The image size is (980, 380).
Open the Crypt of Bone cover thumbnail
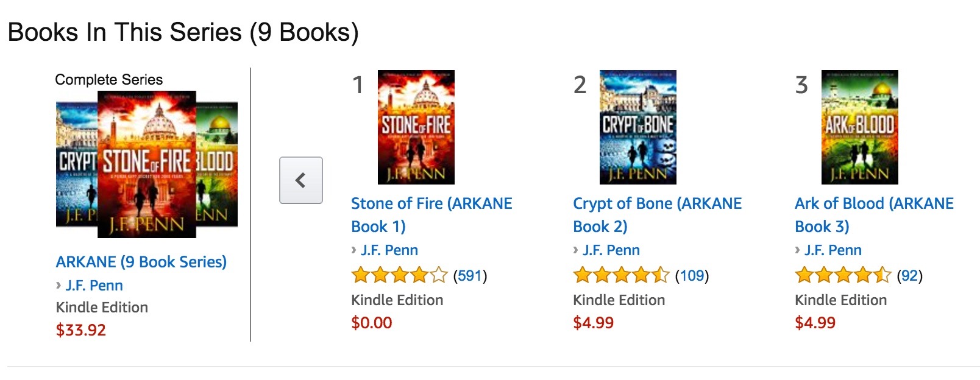tap(637, 127)
